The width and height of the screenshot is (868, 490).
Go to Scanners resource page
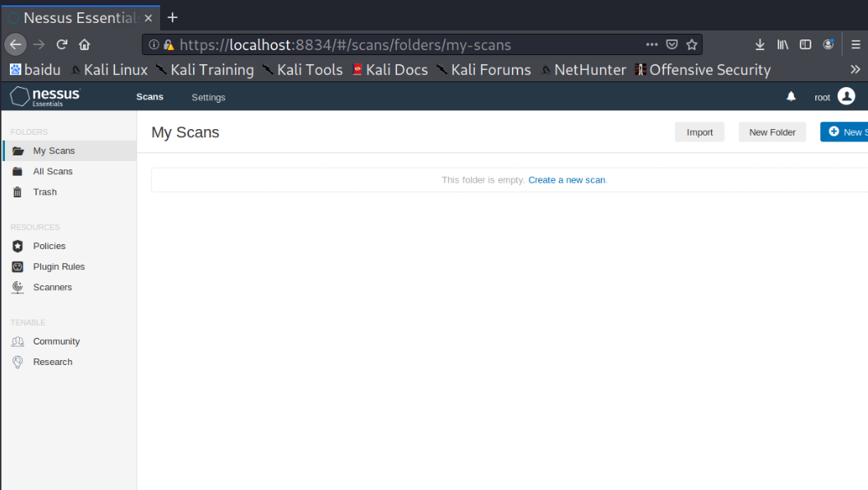coord(52,287)
